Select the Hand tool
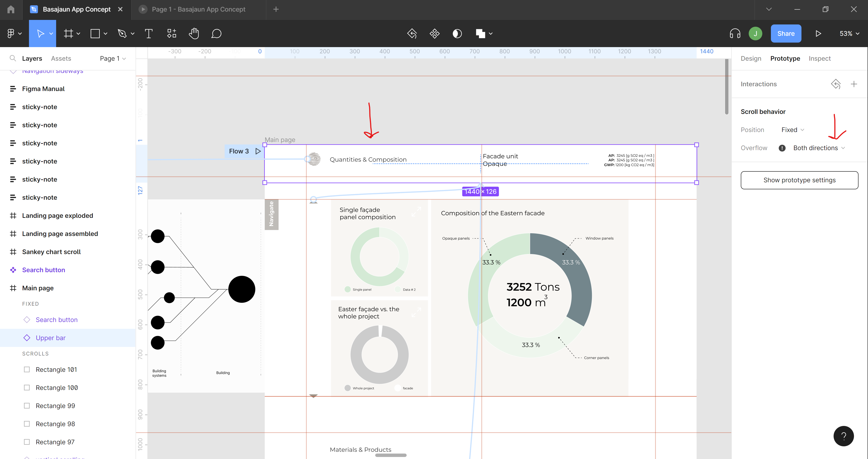 click(x=194, y=33)
